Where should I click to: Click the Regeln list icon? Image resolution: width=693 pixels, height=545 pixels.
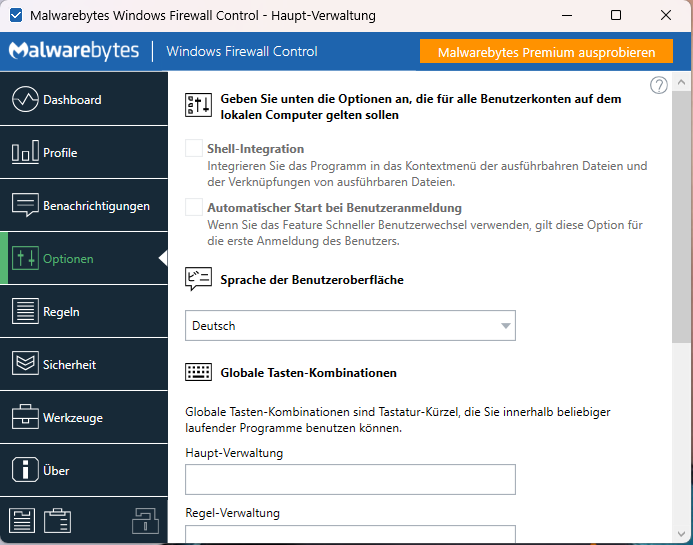[25, 311]
